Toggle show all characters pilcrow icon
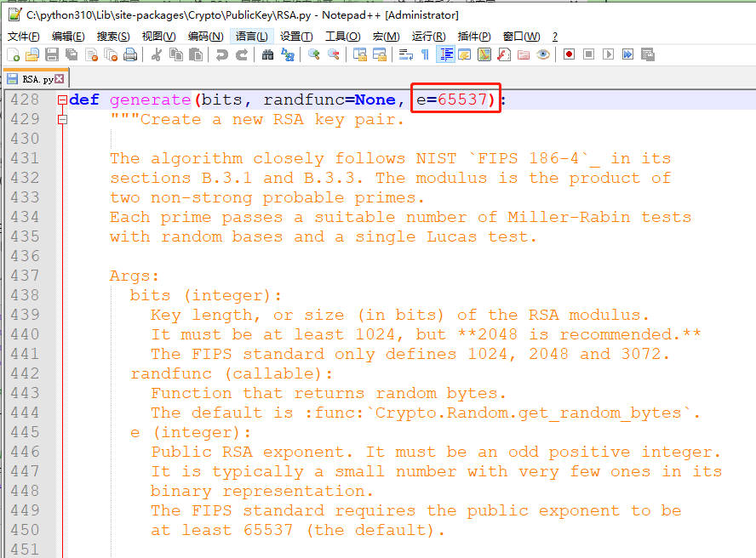756x558 pixels. [426, 55]
